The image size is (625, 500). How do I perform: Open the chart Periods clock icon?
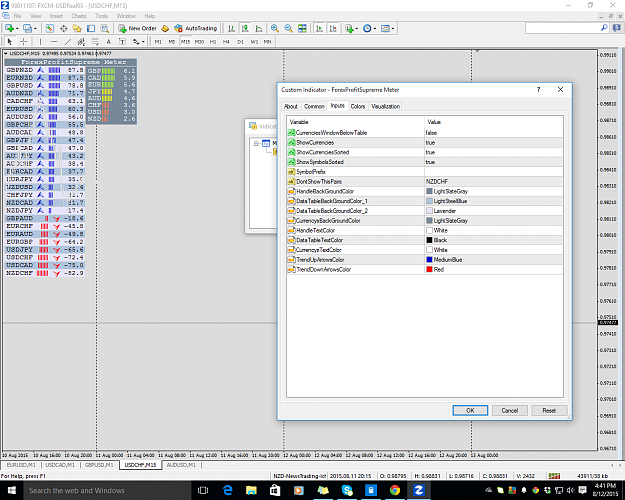coord(367,28)
